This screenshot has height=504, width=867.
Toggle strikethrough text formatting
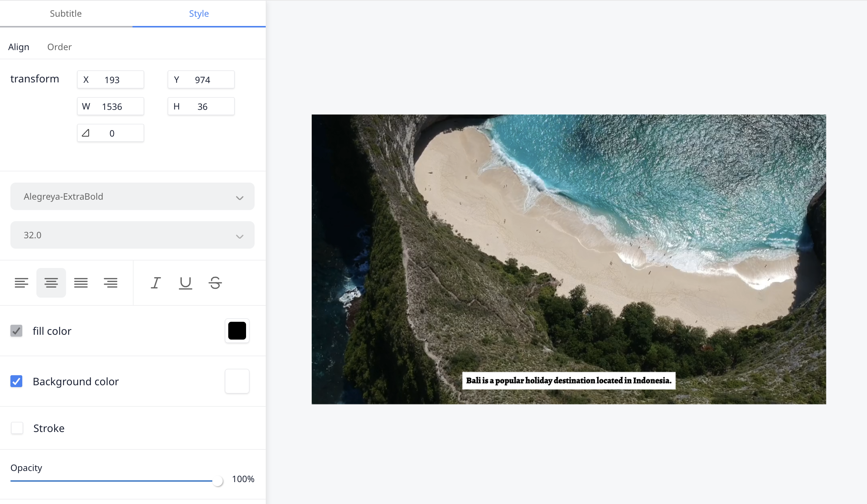(x=215, y=283)
